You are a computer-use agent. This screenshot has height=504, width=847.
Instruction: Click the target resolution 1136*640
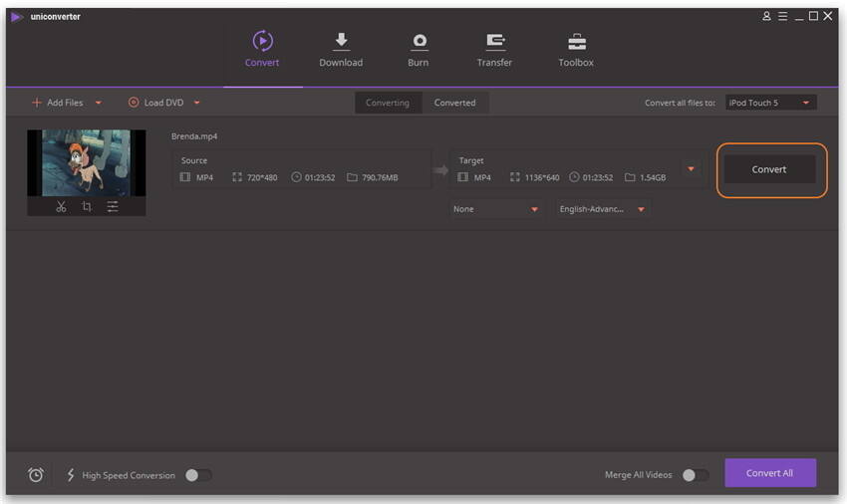[x=542, y=177]
